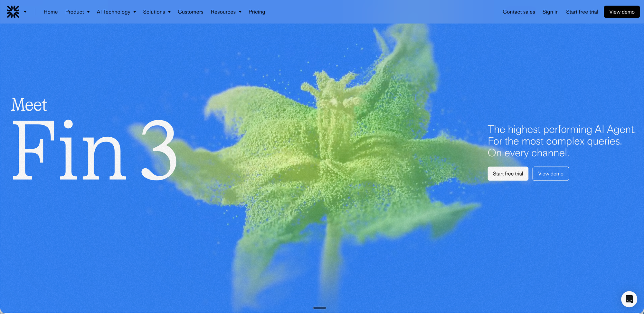The height and width of the screenshot is (314, 644).
Task: Open the chat messenger launcher
Action: (629, 299)
